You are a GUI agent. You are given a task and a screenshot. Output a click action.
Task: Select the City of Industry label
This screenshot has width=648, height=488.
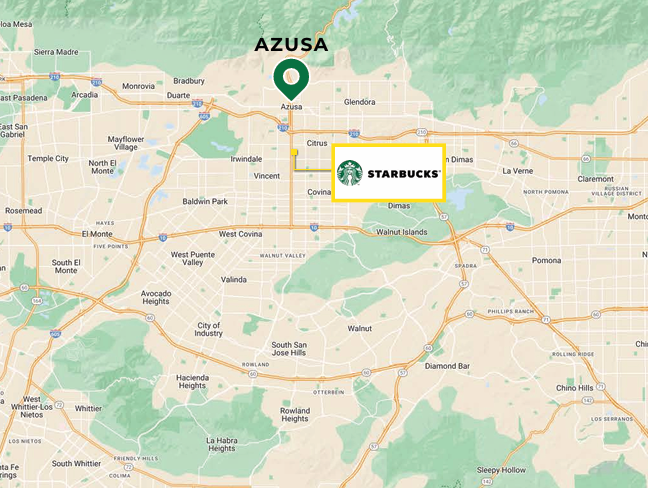point(208,329)
